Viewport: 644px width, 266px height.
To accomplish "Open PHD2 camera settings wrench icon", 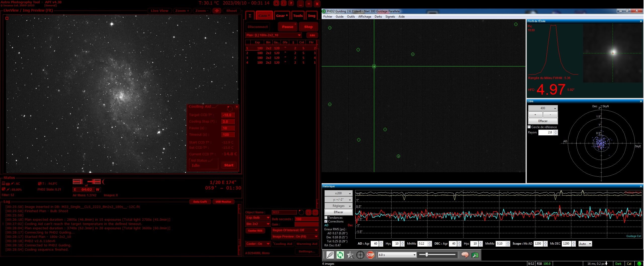I will tap(475, 255).
